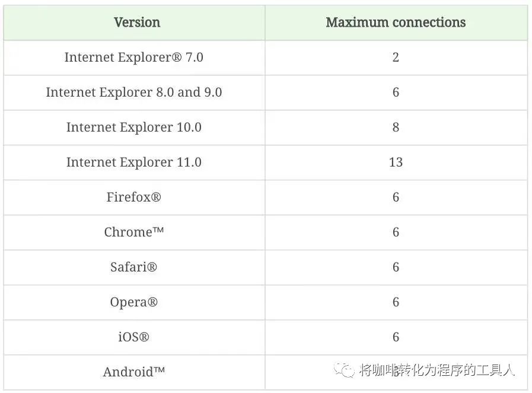The width and height of the screenshot is (532, 393).
Task: Click the Maximum connections column header
Action: click(396, 23)
